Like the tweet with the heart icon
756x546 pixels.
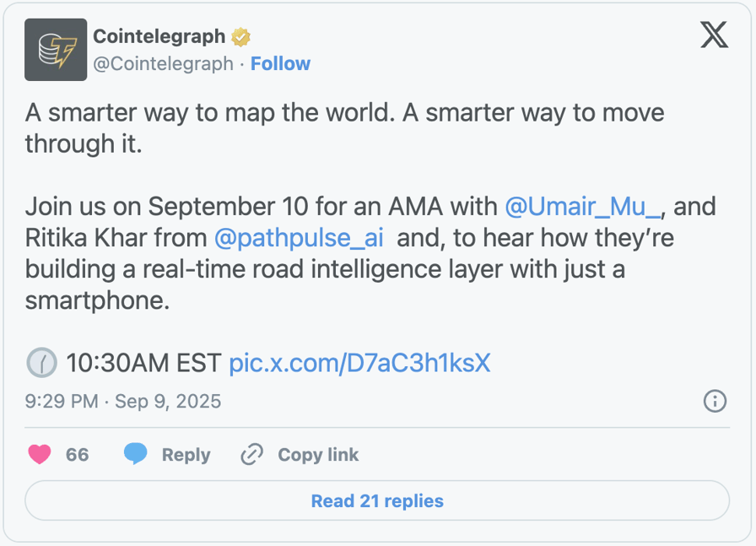(x=40, y=455)
